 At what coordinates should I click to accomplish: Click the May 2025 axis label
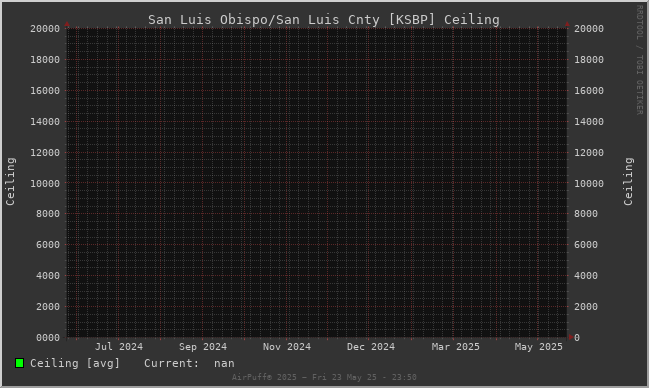pos(538,347)
